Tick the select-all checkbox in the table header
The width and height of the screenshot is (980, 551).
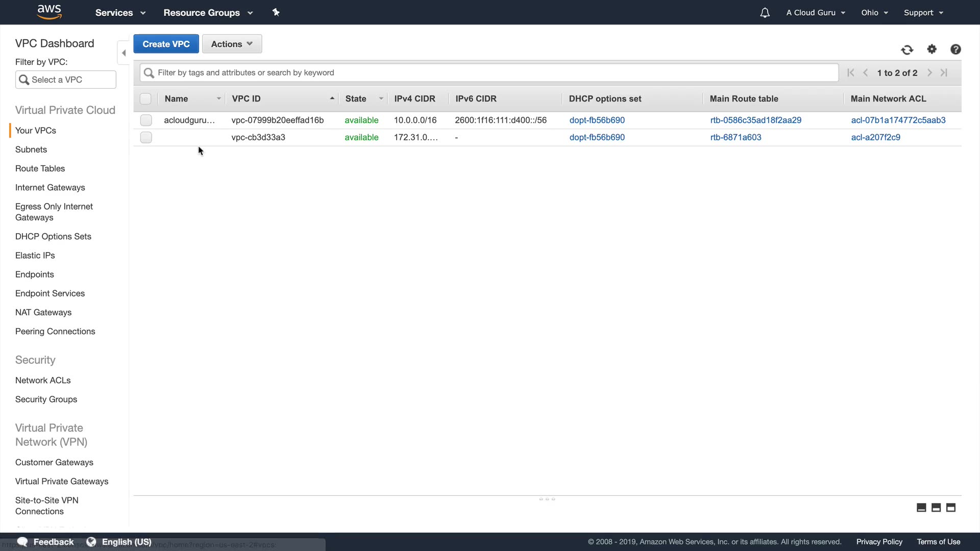pyautogui.click(x=145, y=98)
